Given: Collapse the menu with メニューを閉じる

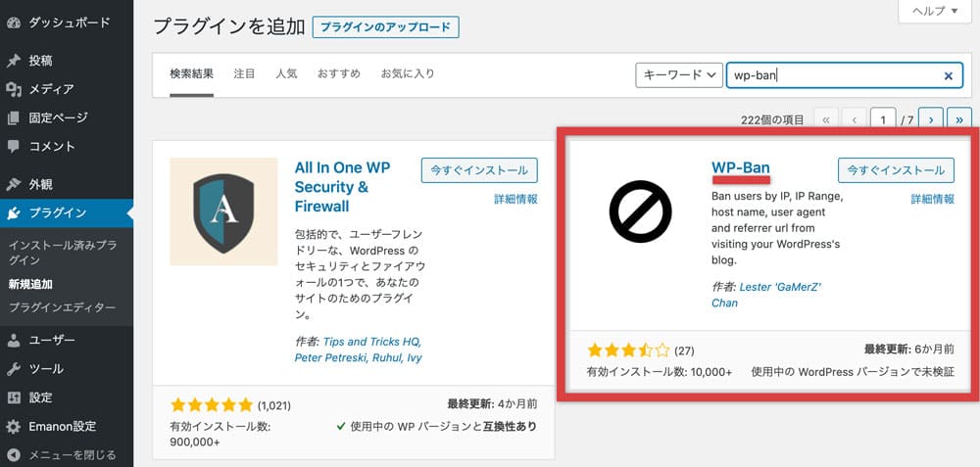Looking at the screenshot, I should [x=62, y=454].
